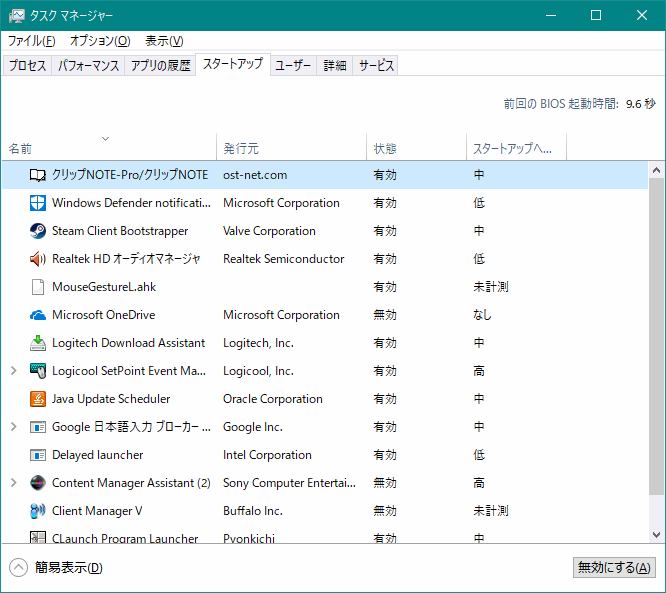Click the Logitech Download Assistant icon

(38, 343)
